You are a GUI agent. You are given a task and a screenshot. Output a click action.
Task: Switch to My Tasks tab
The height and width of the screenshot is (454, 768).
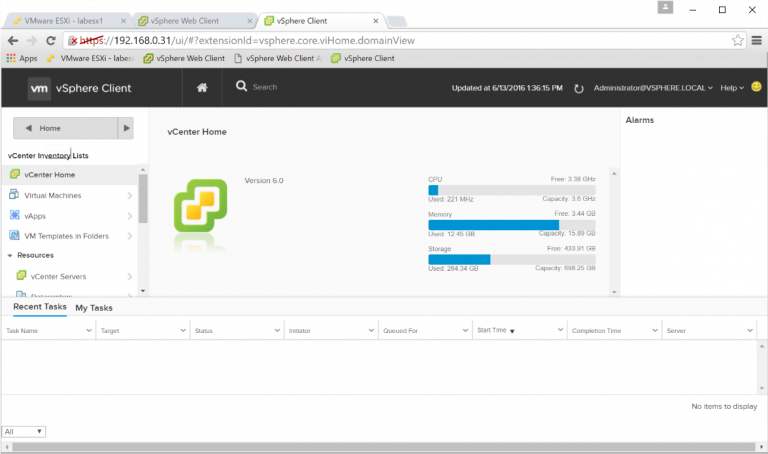(x=94, y=308)
